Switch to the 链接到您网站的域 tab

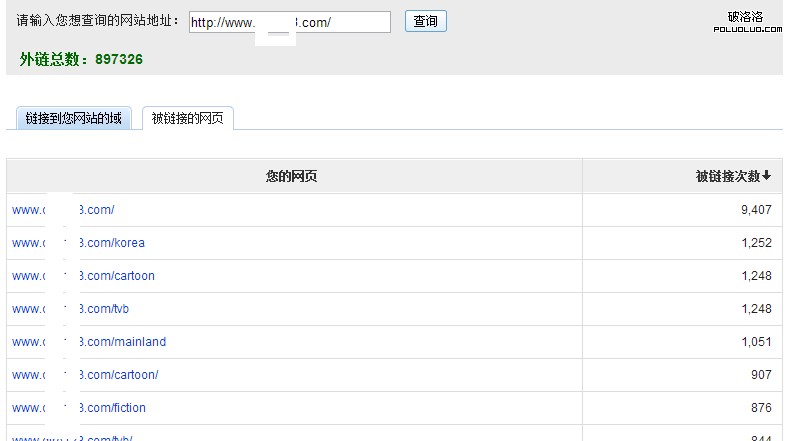coord(74,118)
